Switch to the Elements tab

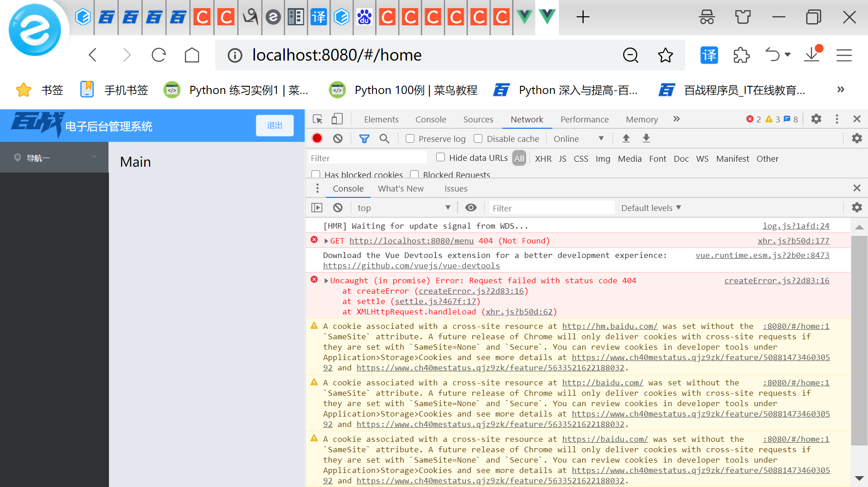(381, 119)
